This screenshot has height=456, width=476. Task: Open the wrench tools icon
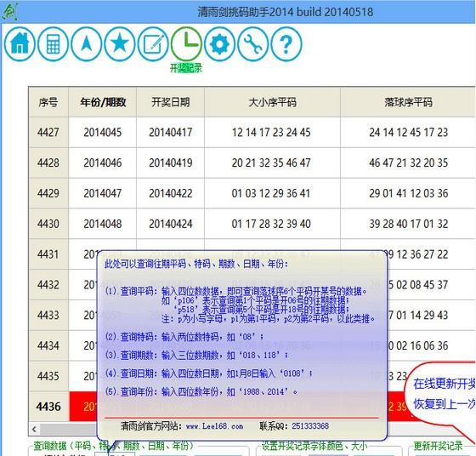pyautogui.click(x=253, y=44)
